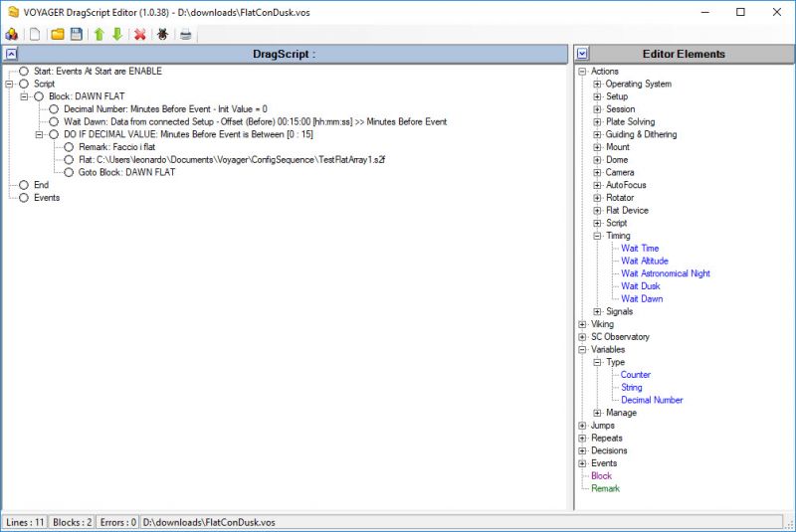Select the purple Block element
This screenshot has width=796, height=532.
coord(601,475)
